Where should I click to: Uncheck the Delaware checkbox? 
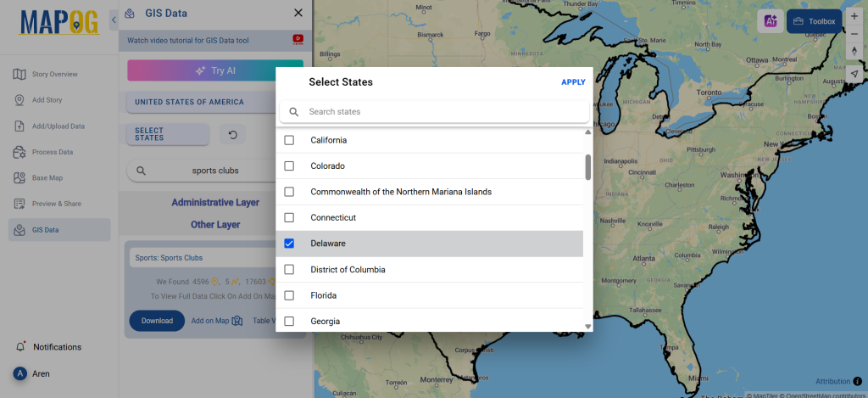click(x=289, y=244)
